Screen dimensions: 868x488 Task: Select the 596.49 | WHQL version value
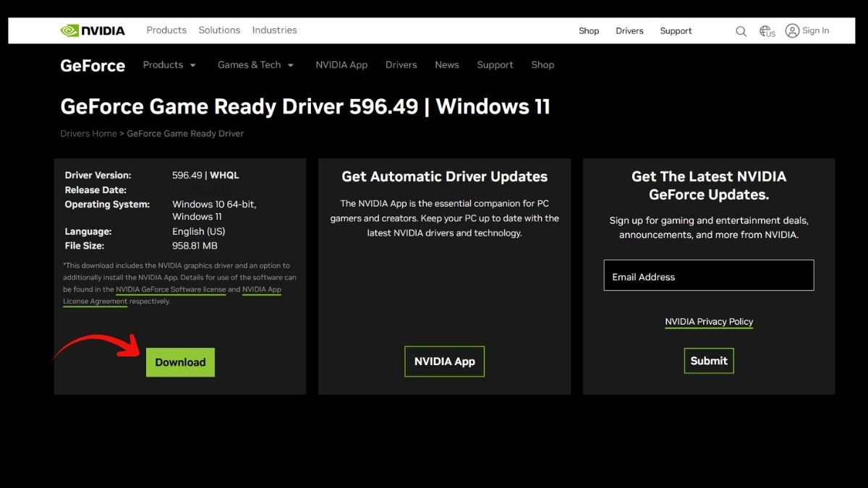pos(205,175)
